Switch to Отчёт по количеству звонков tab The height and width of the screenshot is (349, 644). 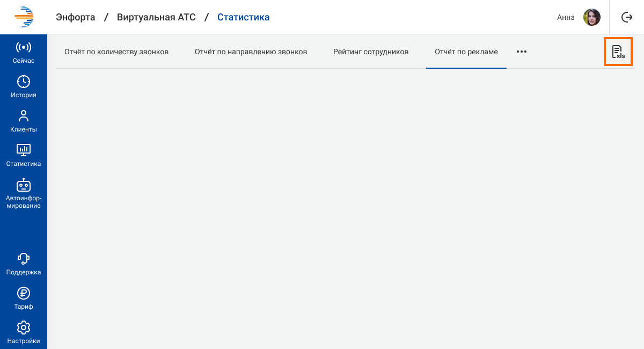[x=116, y=52]
